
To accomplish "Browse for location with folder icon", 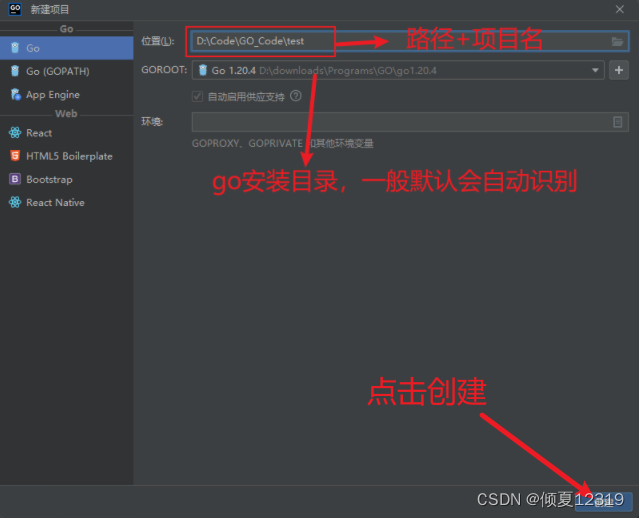I will click(618, 41).
